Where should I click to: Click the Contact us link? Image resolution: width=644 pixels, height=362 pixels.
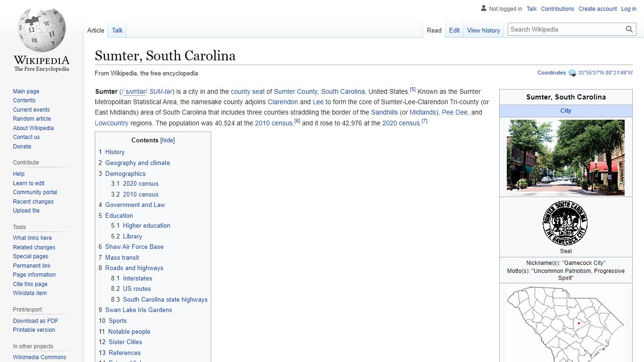click(x=26, y=137)
